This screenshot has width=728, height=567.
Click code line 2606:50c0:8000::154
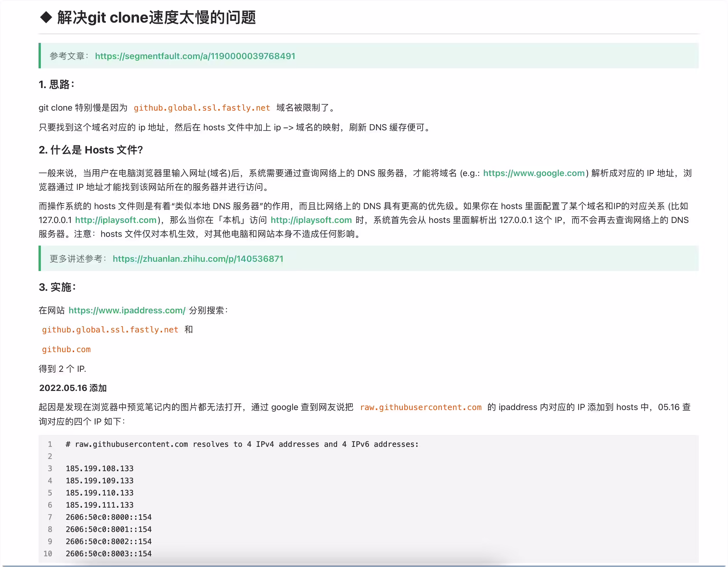coord(109,517)
